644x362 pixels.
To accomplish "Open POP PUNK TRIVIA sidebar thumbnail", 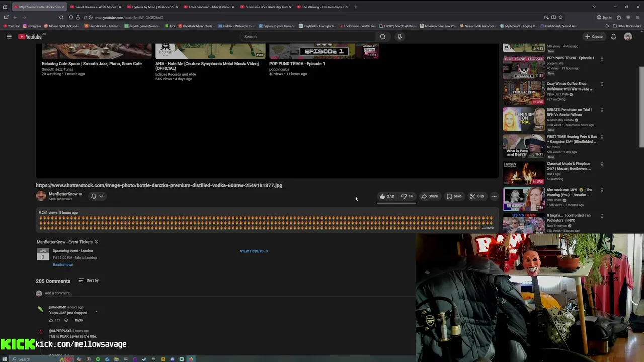I will 524,67.
